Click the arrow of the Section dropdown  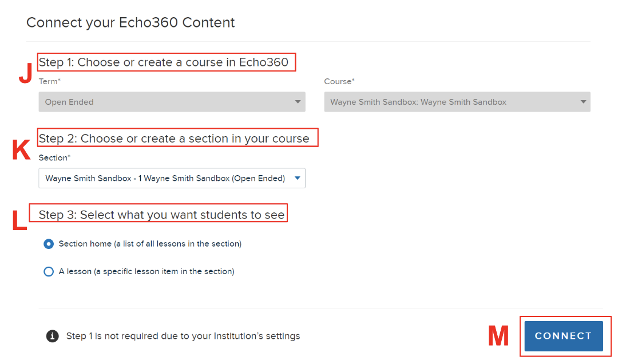pyautogui.click(x=298, y=178)
